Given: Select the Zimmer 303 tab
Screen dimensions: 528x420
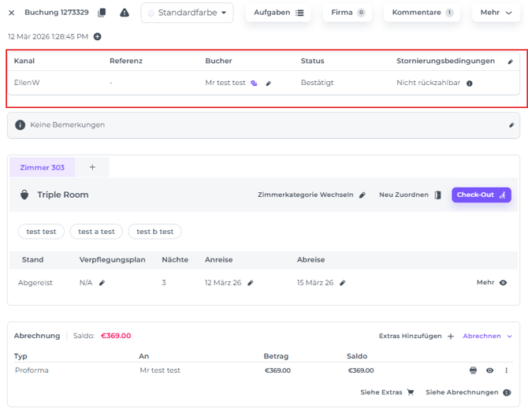Looking at the screenshot, I should click(43, 167).
